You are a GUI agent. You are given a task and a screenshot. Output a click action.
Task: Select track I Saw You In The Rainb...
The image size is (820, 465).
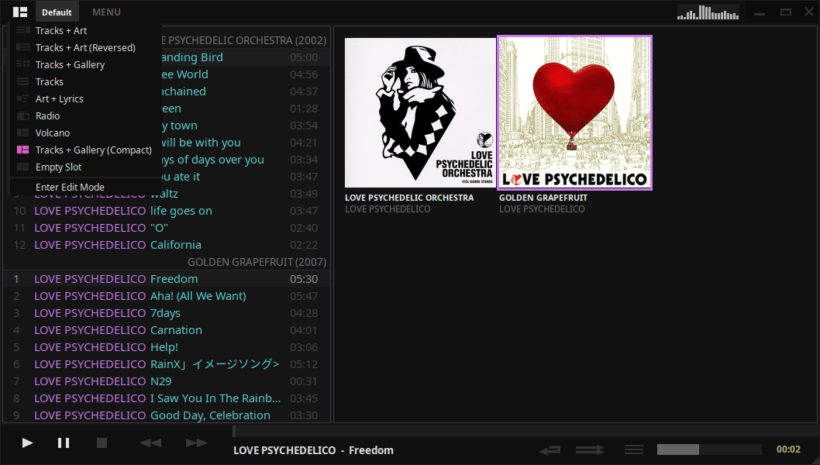tap(167, 399)
